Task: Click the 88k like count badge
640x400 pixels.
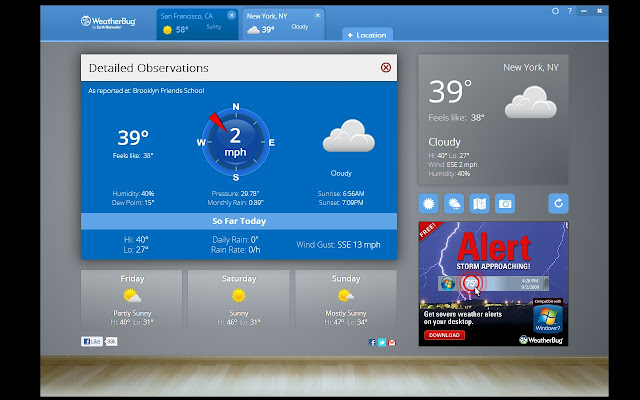Action: pyautogui.click(x=111, y=341)
